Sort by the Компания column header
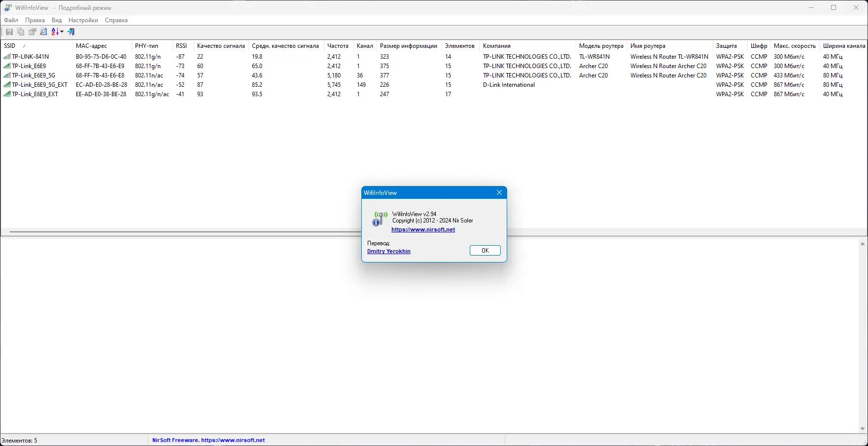This screenshot has width=868, height=446. coord(527,46)
